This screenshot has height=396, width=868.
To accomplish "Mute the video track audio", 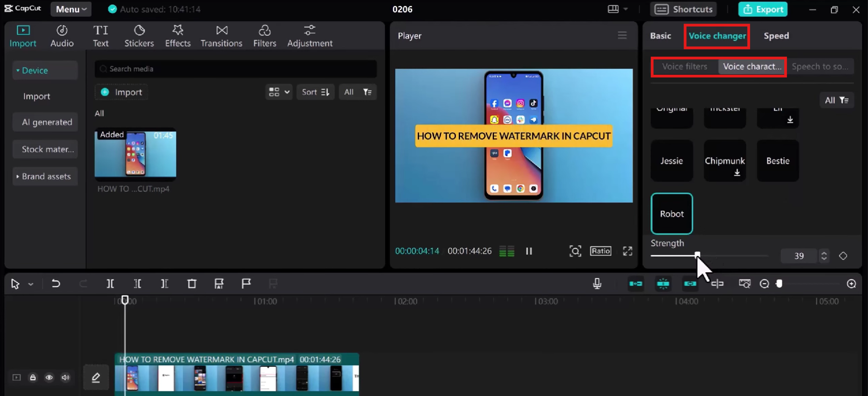I will tap(66, 377).
